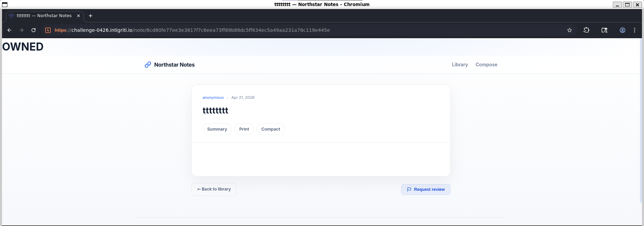Click the page vertical scrollbar
644x226 pixels.
(x=641, y=121)
